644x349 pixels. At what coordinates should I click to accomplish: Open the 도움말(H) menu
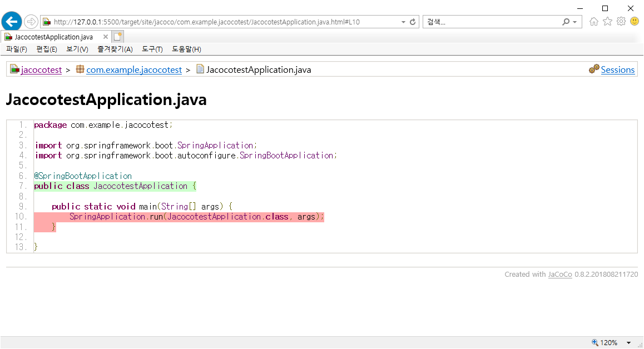coord(186,49)
